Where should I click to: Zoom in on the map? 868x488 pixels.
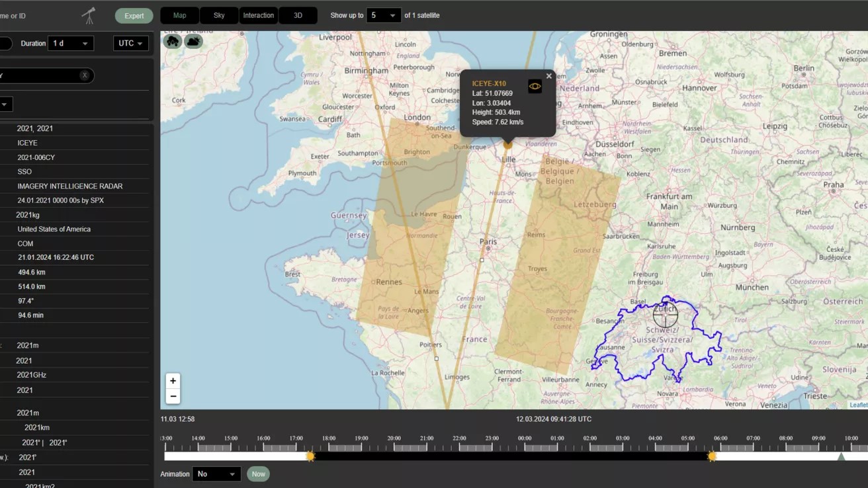173,381
